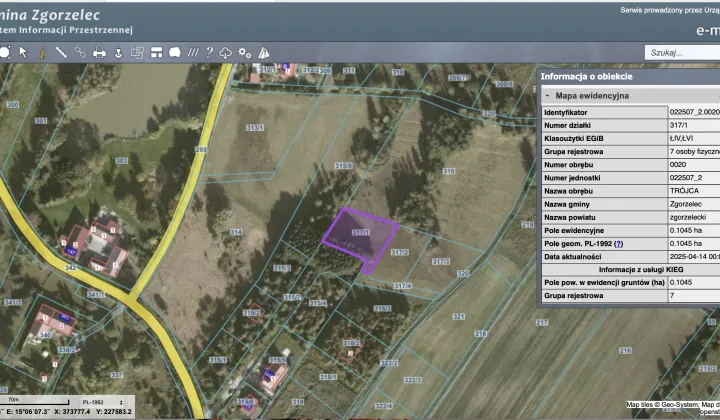Open the help question mark
The width and height of the screenshot is (720, 420).
point(209,52)
